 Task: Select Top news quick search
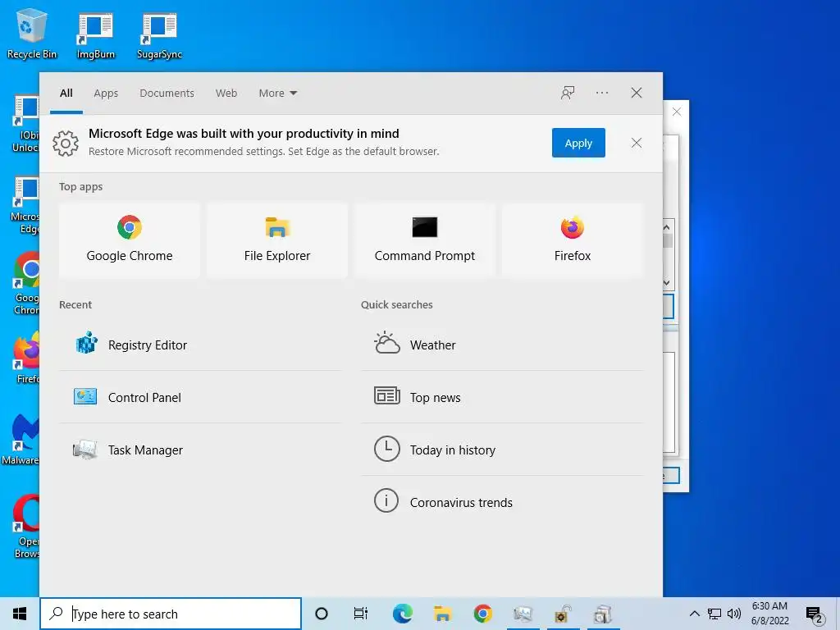tap(502, 397)
